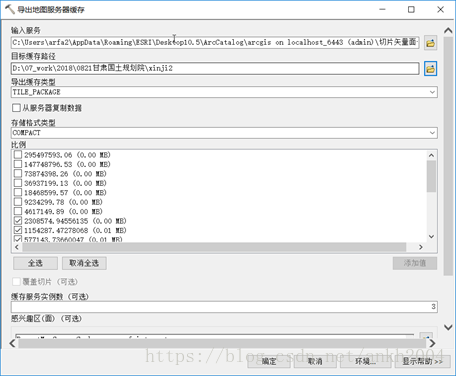Browse for target cache path folder icon
Viewport: 456px width, 376px height.
click(x=430, y=69)
